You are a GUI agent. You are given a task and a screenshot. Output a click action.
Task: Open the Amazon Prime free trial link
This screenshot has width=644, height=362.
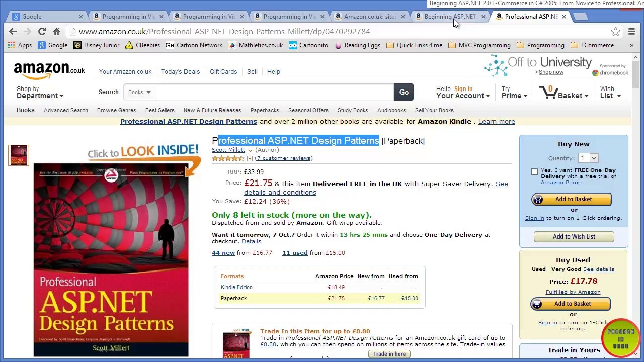coord(561,183)
